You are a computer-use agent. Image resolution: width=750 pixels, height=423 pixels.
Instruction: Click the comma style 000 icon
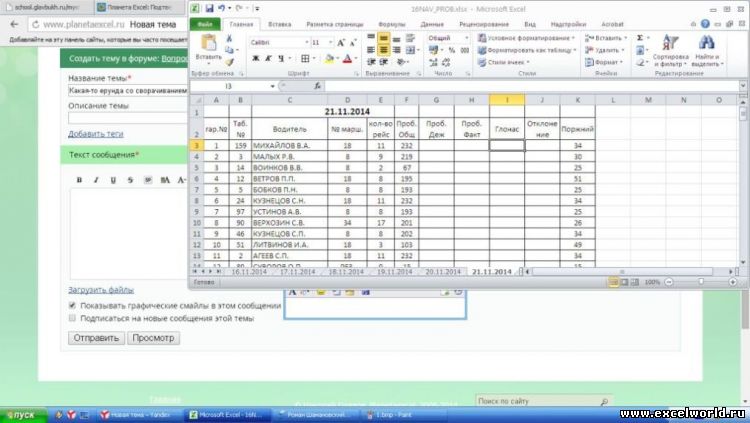[x=464, y=50]
